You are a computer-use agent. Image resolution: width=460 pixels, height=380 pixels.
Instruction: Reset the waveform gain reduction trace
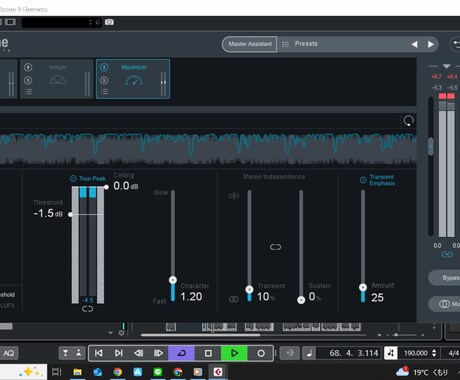409,121
